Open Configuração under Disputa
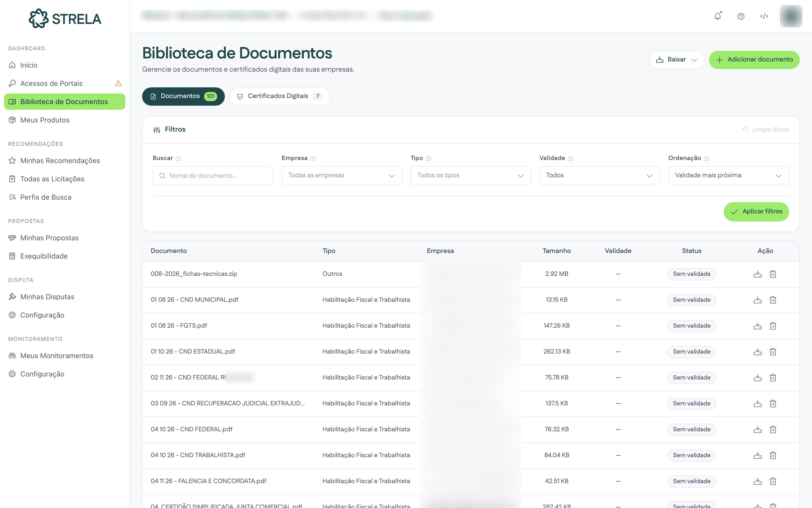Image resolution: width=812 pixels, height=508 pixels. [x=64, y=315]
